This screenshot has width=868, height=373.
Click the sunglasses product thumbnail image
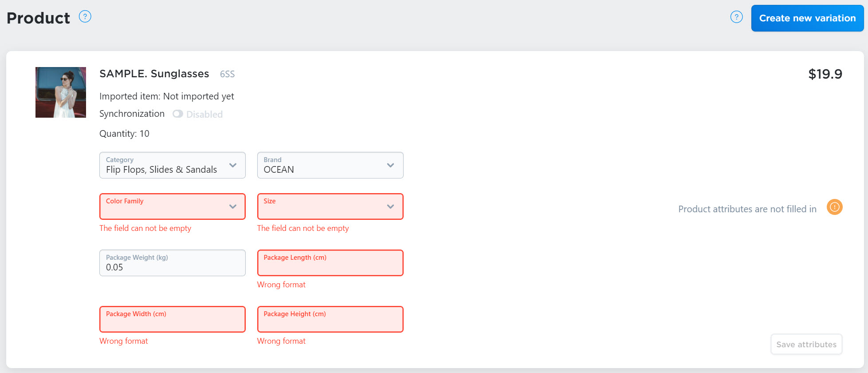(61, 92)
